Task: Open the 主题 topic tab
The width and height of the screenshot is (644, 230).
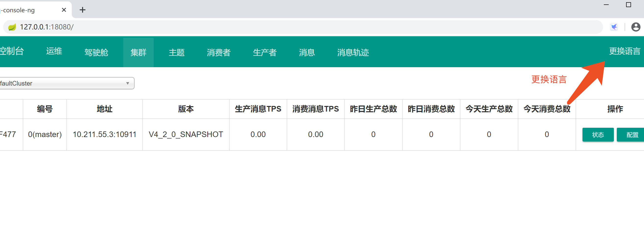Action: pyautogui.click(x=176, y=52)
